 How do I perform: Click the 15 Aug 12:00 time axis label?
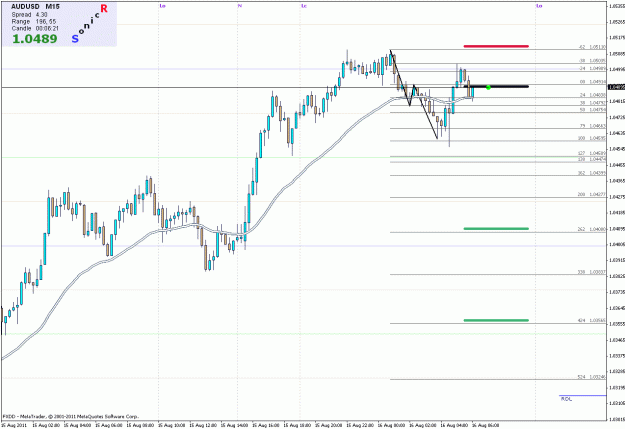tap(203, 425)
